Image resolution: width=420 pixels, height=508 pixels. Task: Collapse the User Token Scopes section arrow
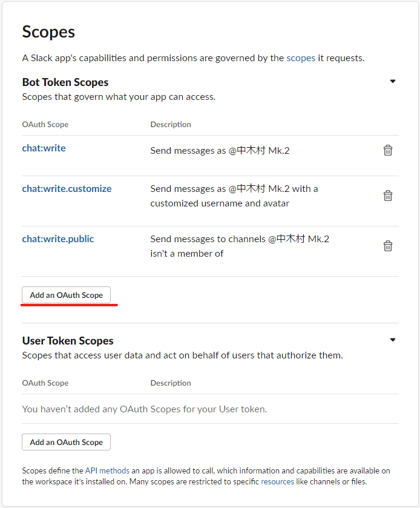click(x=393, y=340)
